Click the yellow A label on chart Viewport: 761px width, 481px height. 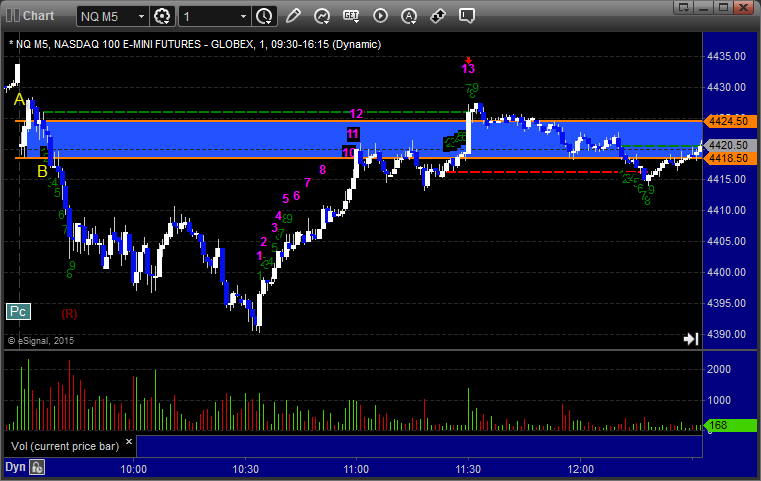(x=19, y=100)
